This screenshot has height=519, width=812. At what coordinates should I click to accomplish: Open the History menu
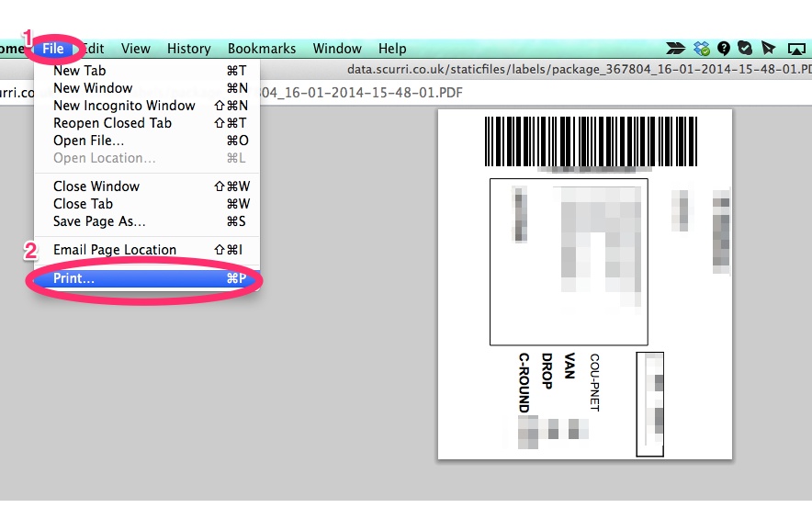click(188, 49)
